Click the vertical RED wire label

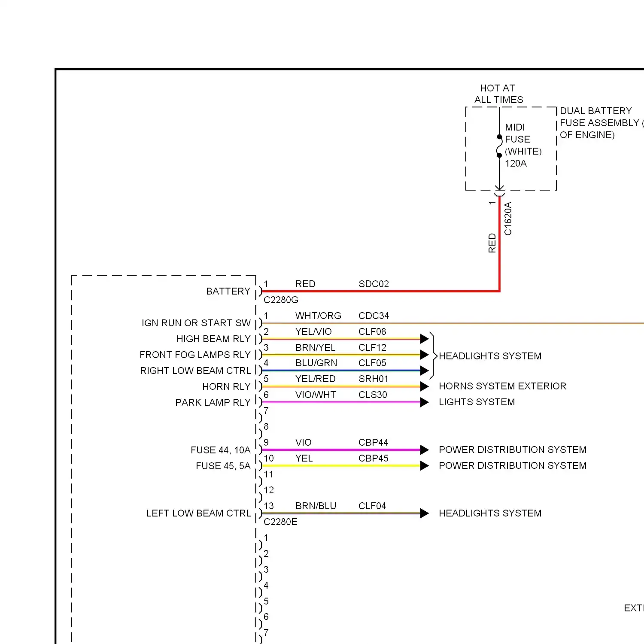pos(492,243)
